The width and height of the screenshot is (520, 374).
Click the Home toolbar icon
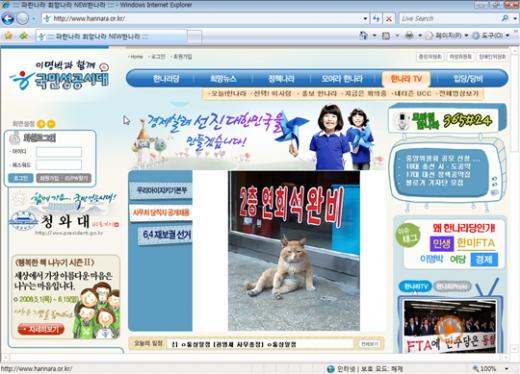click(x=363, y=35)
